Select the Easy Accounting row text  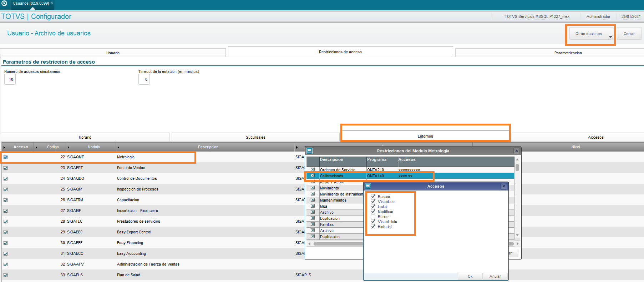(131, 254)
